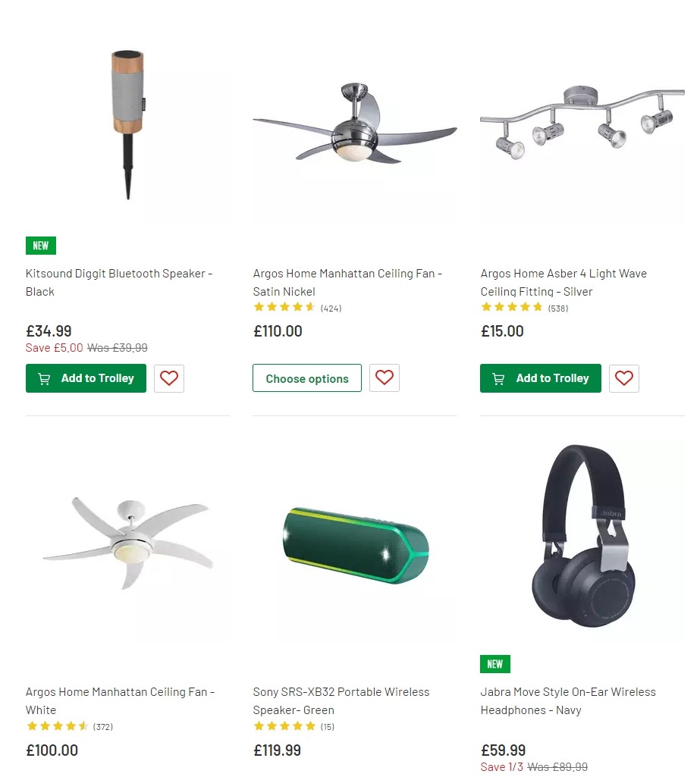Click the NEW badge on the Kitsound Diggit speaker
Screen dimensions: 700x777
point(40,246)
